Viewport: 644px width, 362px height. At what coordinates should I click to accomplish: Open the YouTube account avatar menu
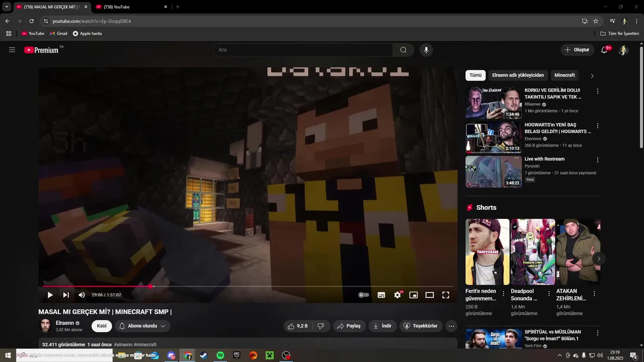(x=623, y=50)
